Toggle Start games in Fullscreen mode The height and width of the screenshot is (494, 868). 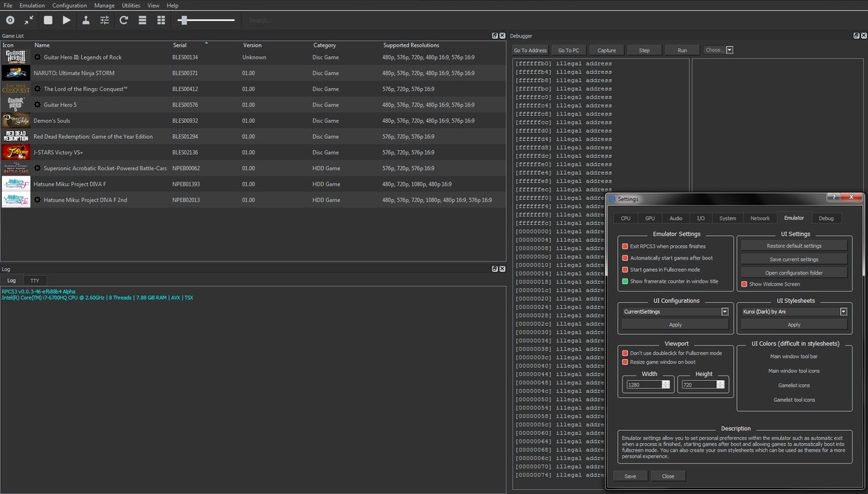[x=625, y=270]
